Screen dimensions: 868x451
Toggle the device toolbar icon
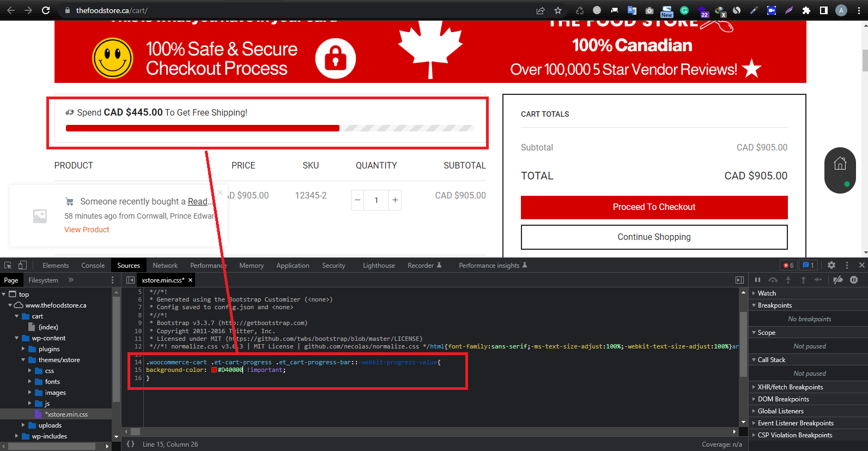[22, 265]
